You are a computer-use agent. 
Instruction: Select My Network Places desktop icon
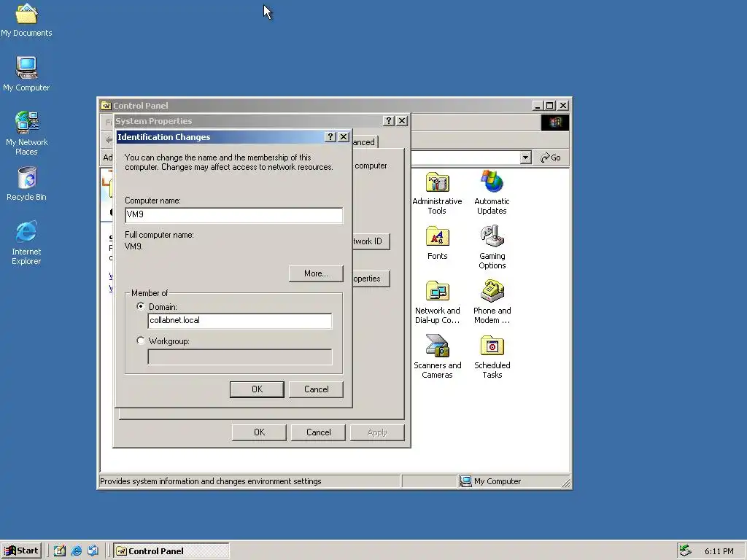pyautogui.click(x=26, y=134)
